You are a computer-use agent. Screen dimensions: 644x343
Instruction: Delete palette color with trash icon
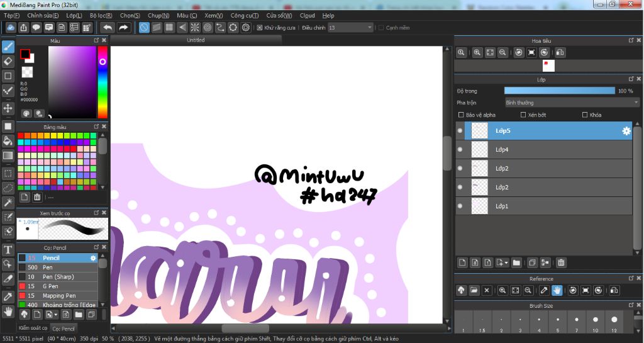37,197
